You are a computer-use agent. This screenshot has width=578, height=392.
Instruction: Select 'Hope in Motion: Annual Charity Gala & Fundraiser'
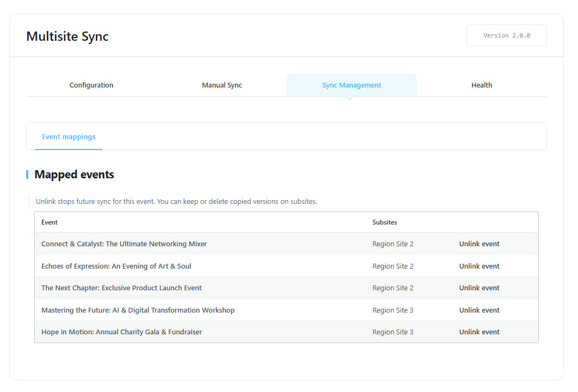point(122,332)
